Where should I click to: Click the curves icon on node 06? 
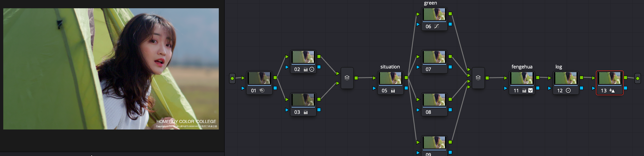(x=436, y=27)
